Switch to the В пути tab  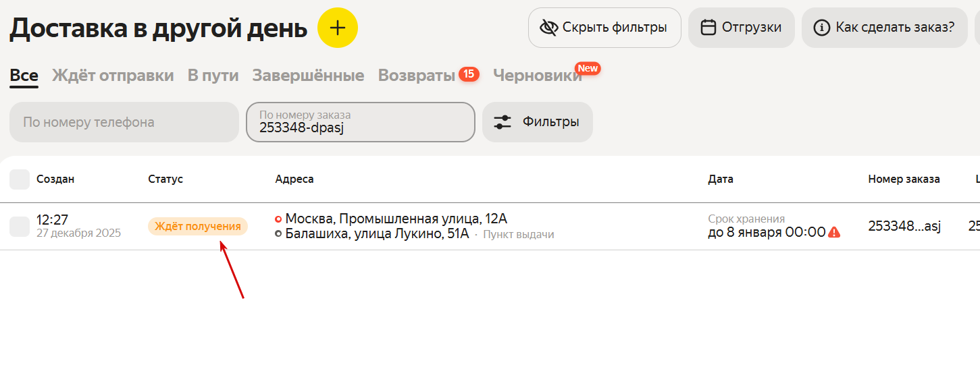[x=213, y=76]
